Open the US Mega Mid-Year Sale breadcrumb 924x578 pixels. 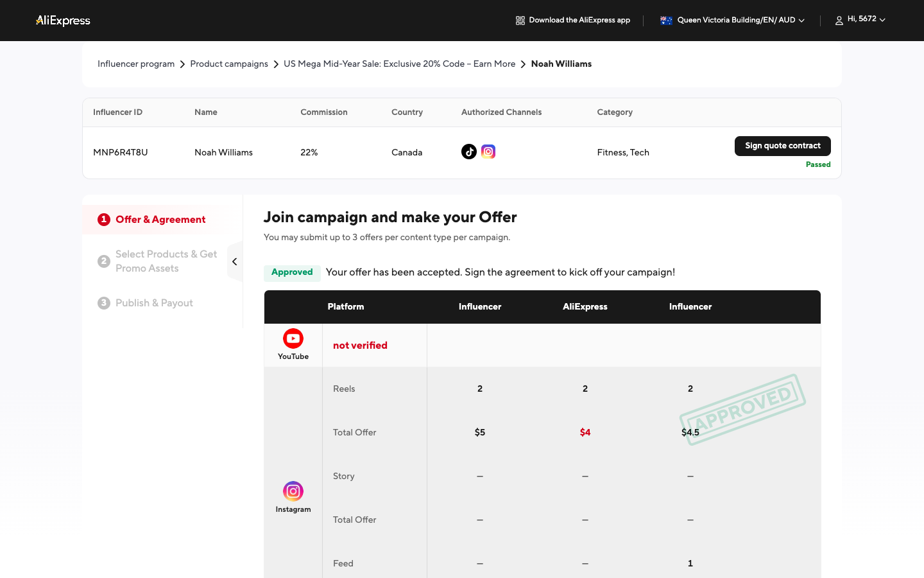coord(400,64)
